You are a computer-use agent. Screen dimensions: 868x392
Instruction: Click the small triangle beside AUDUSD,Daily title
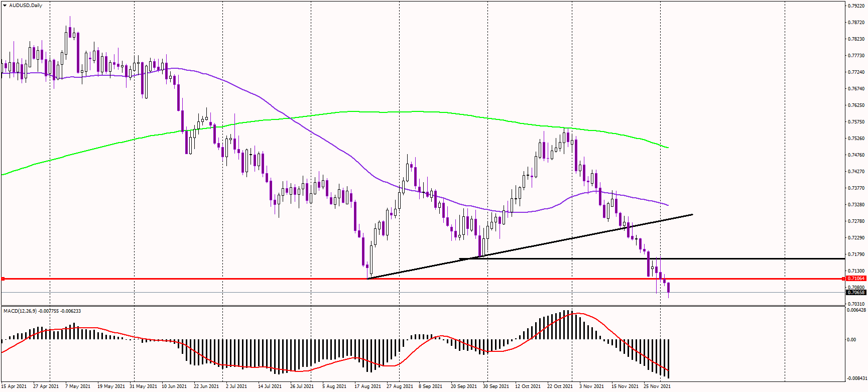tap(5, 6)
